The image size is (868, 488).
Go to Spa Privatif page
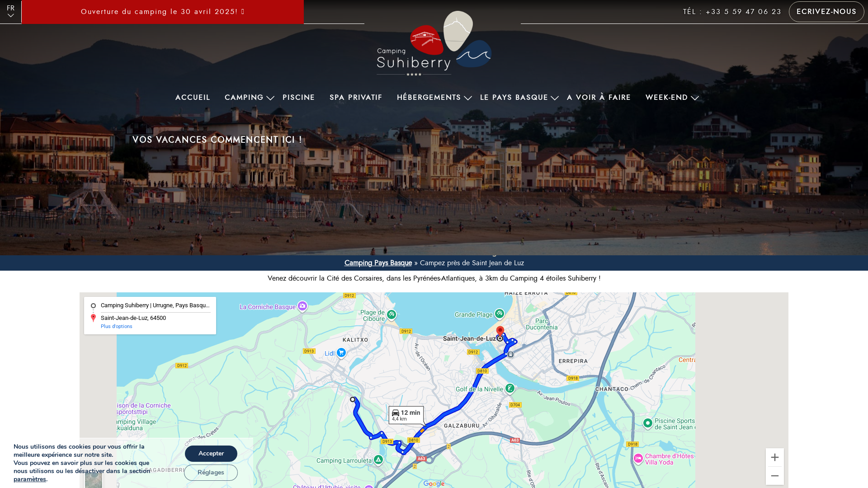coord(356,98)
